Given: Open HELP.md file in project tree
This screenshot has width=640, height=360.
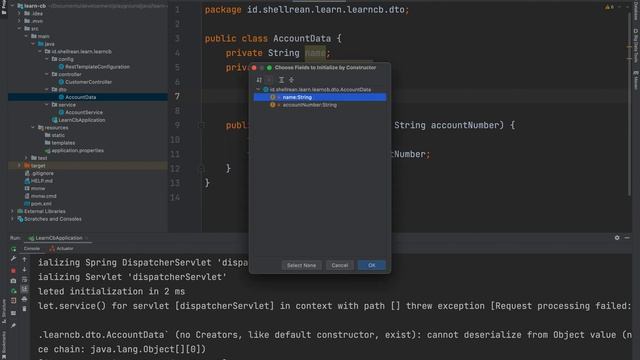Looking at the screenshot, I should (42, 181).
